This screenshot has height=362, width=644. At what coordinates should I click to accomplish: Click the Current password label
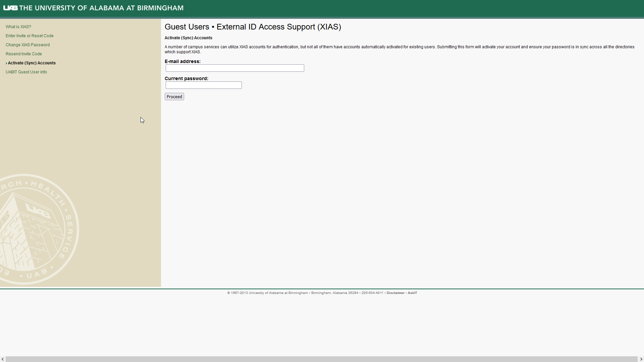[x=186, y=78]
